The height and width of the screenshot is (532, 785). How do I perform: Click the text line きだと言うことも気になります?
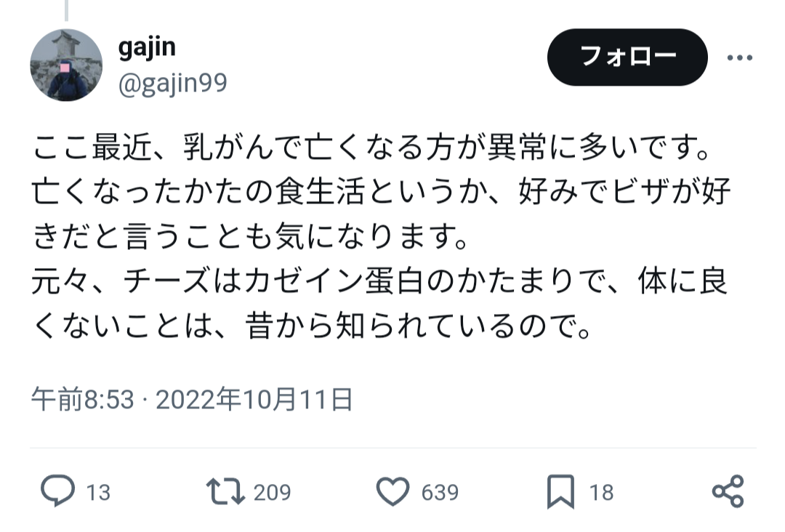coord(250,236)
